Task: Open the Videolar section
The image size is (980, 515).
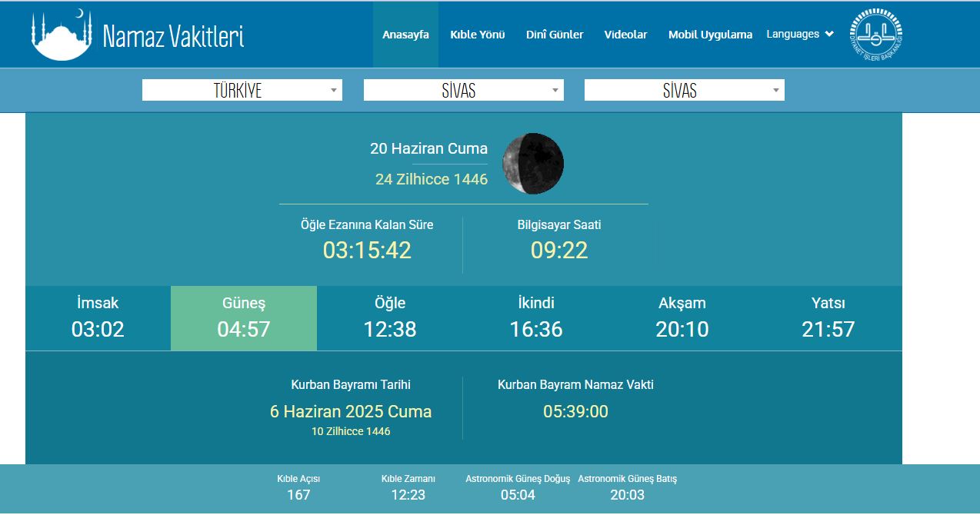Action: point(625,35)
